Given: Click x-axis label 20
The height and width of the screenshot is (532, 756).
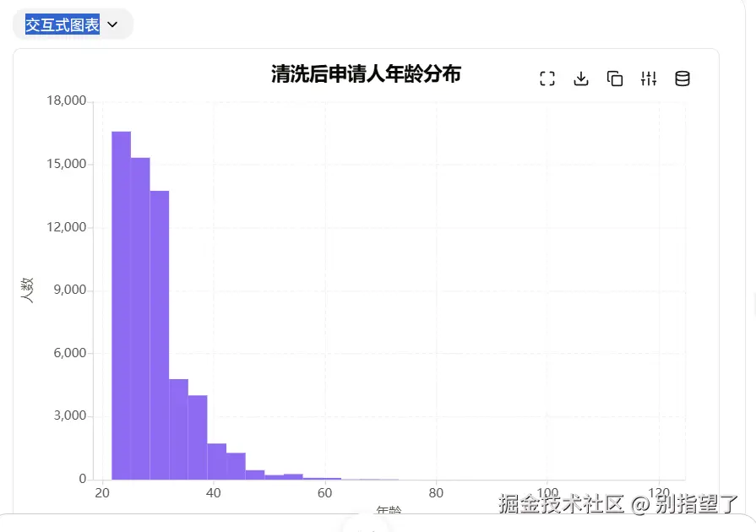Looking at the screenshot, I should pos(102,493).
